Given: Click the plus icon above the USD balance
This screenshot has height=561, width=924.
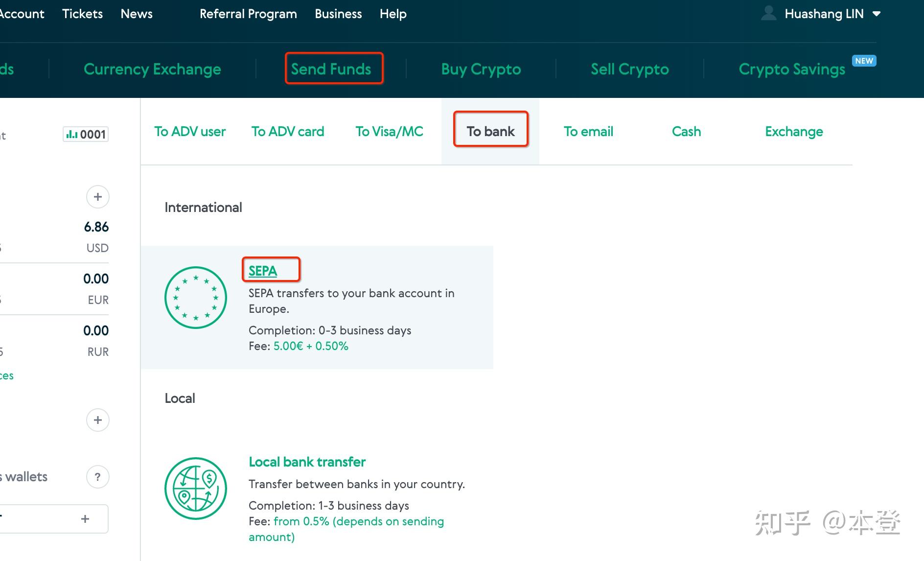Looking at the screenshot, I should pyautogui.click(x=97, y=196).
